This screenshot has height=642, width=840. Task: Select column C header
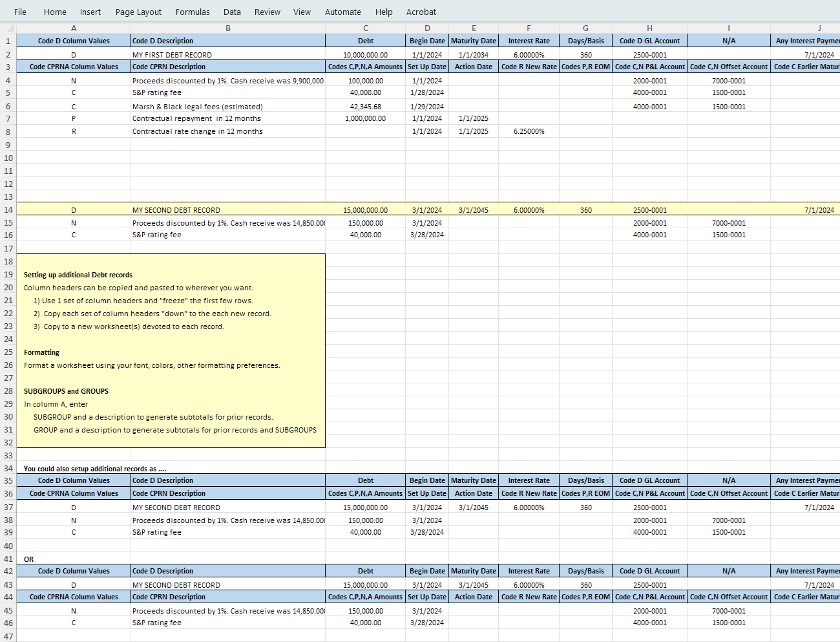tap(366, 28)
